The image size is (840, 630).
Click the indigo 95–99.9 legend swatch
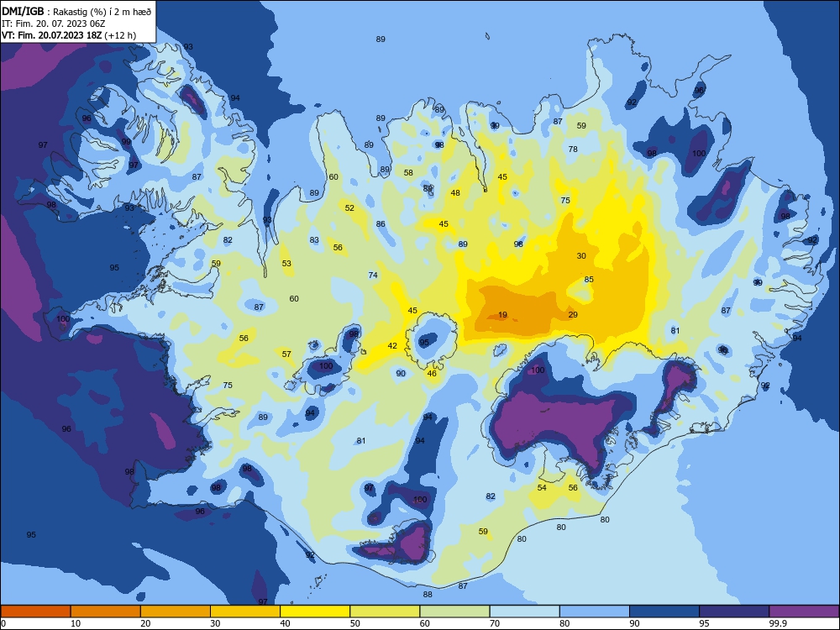coord(734,612)
